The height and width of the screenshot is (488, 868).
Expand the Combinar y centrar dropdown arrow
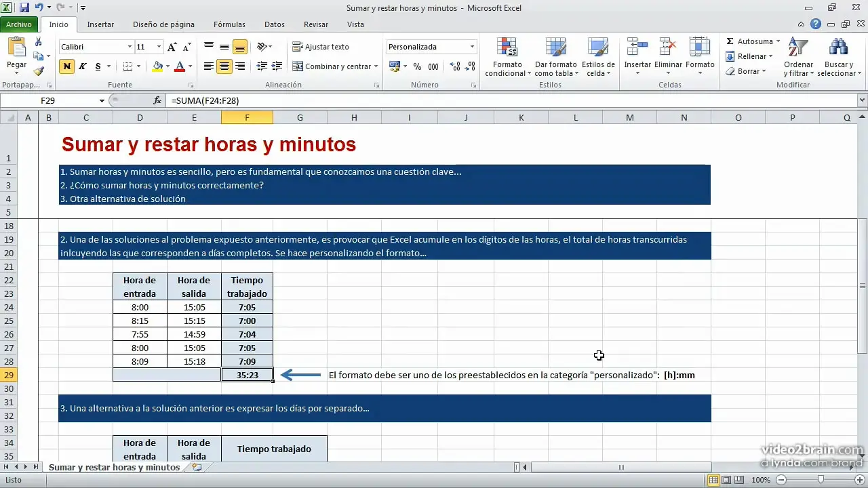click(x=377, y=66)
